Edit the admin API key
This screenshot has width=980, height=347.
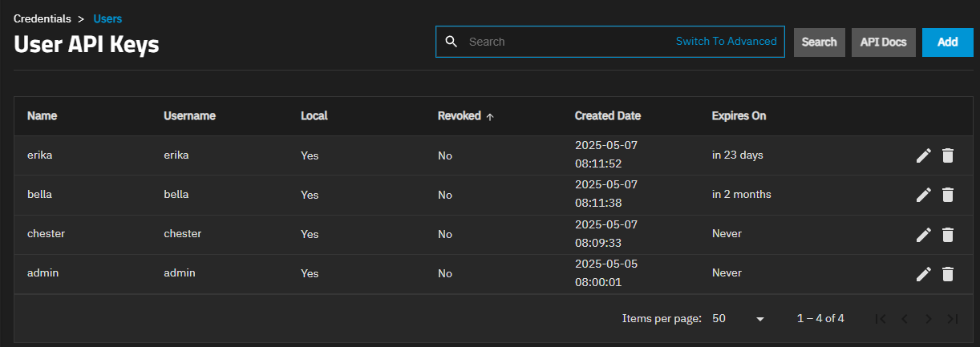tap(924, 274)
